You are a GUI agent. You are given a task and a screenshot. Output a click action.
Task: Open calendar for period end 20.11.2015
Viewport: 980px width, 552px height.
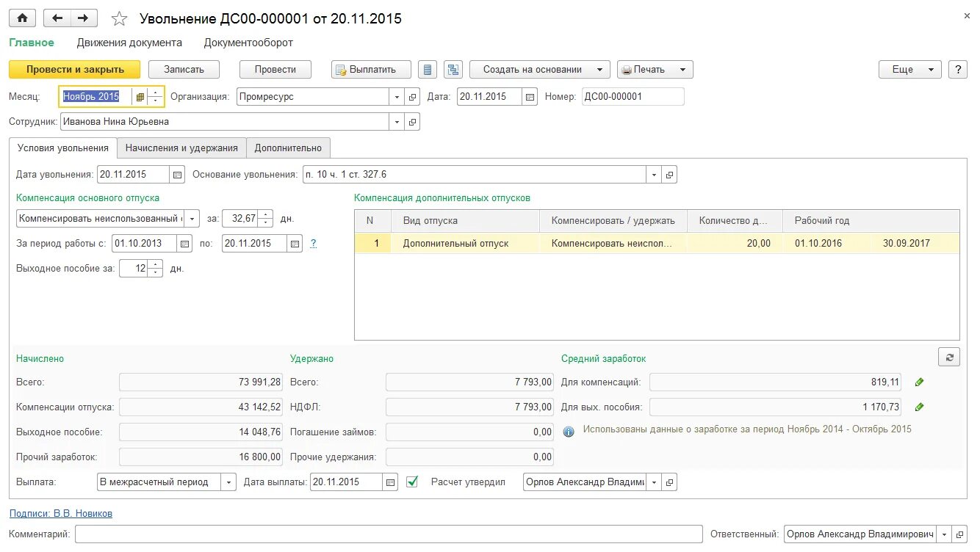295,244
